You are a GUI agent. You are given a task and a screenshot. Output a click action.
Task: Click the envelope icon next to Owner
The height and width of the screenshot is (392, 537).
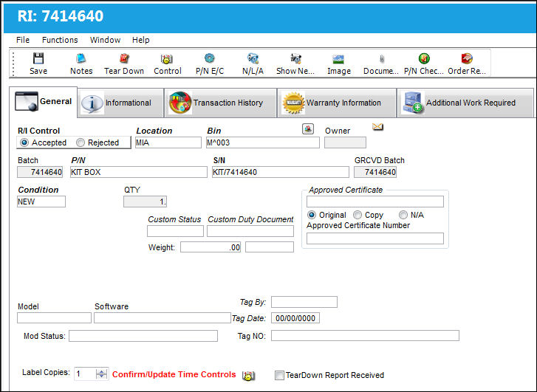click(x=377, y=127)
